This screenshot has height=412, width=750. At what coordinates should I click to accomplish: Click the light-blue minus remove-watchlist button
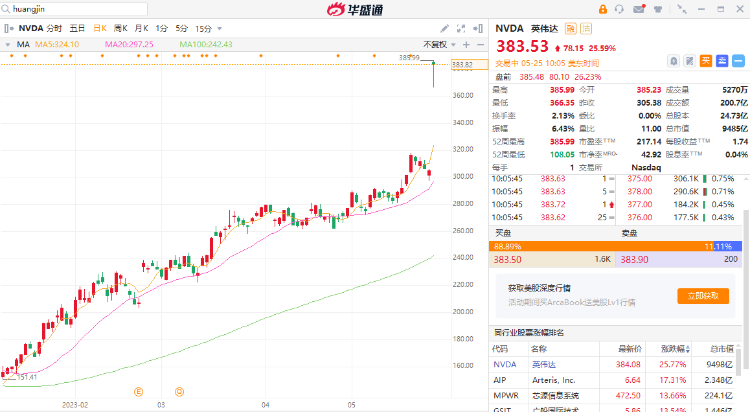[x=739, y=61]
